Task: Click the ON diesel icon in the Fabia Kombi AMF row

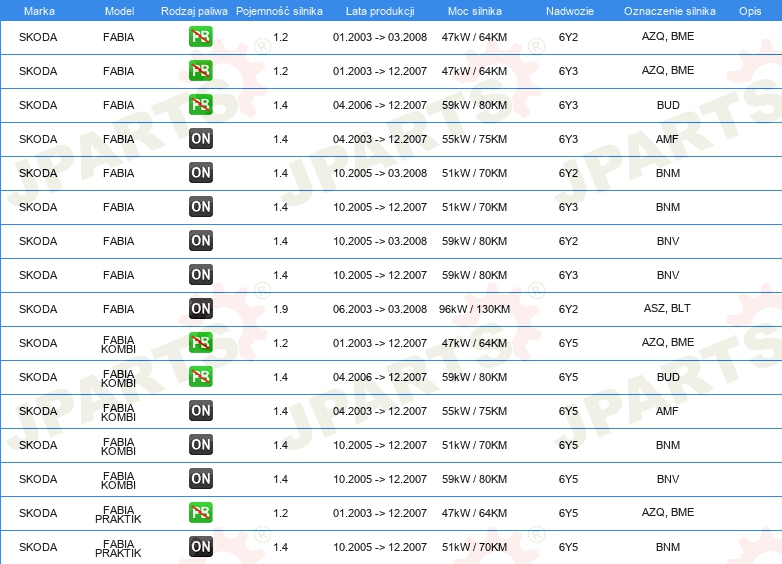Action: click(x=200, y=410)
